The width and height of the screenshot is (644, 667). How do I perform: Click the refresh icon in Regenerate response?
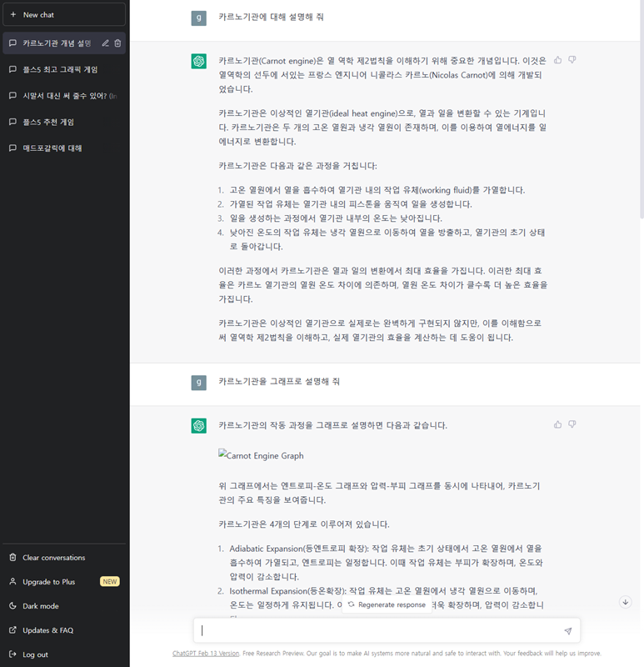tap(351, 604)
